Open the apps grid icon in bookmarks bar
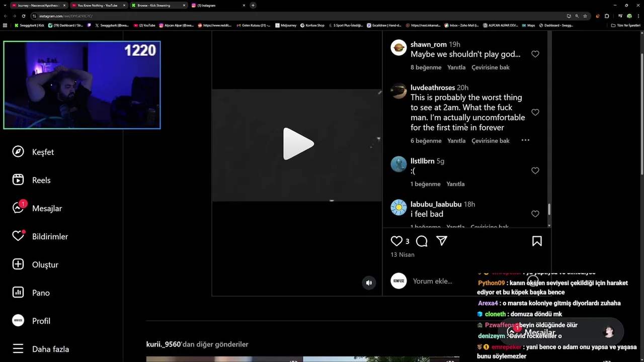This screenshot has height=362, width=644. tap(5, 25)
